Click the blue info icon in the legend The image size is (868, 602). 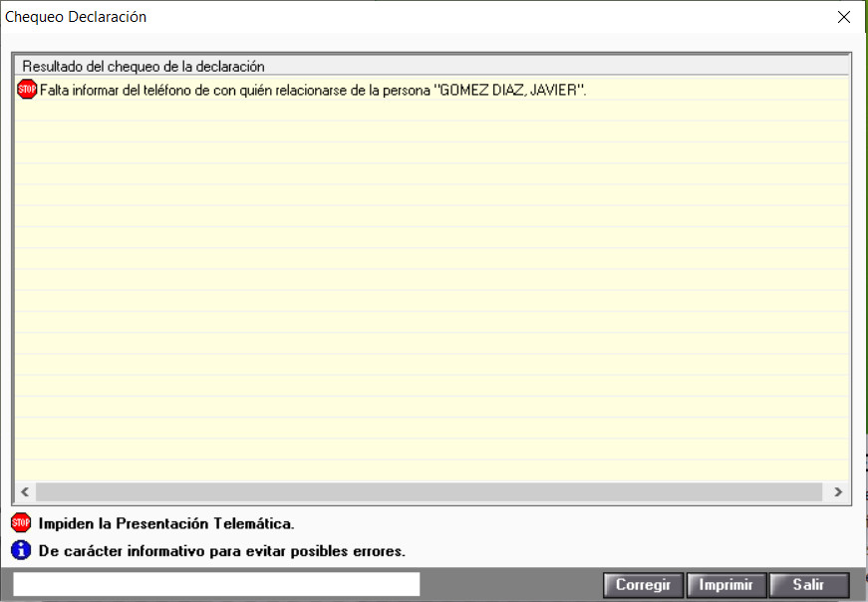(21, 550)
